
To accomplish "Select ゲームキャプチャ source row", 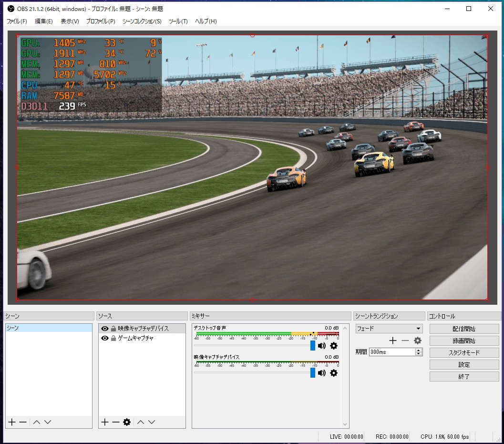I will (142, 338).
